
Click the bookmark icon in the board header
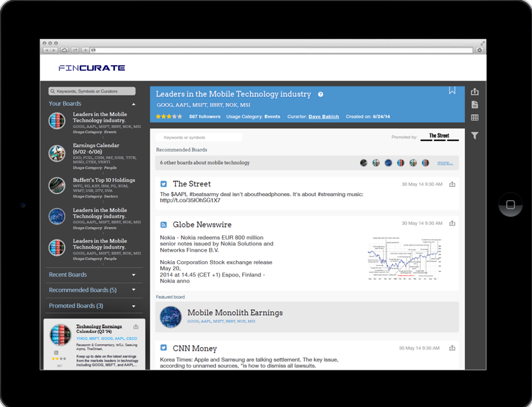pos(452,90)
